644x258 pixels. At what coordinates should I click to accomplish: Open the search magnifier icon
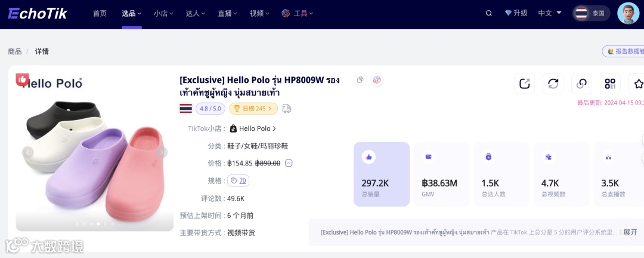[489, 13]
